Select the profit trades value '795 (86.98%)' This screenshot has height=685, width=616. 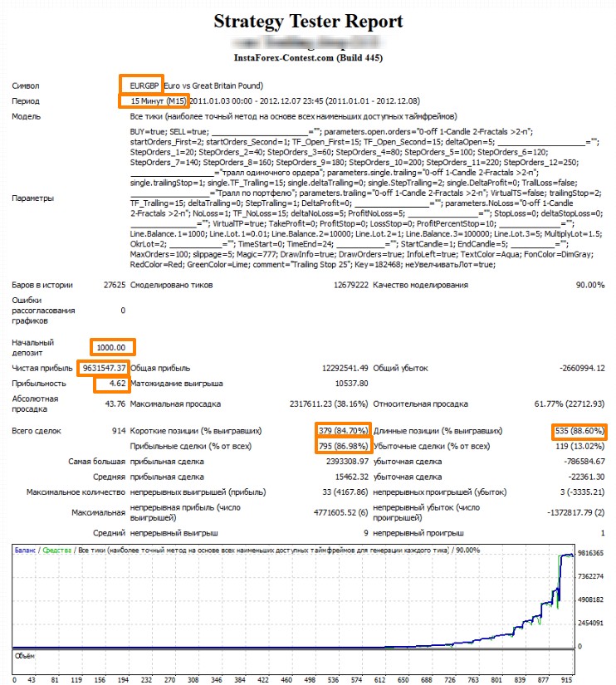(x=344, y=446)
